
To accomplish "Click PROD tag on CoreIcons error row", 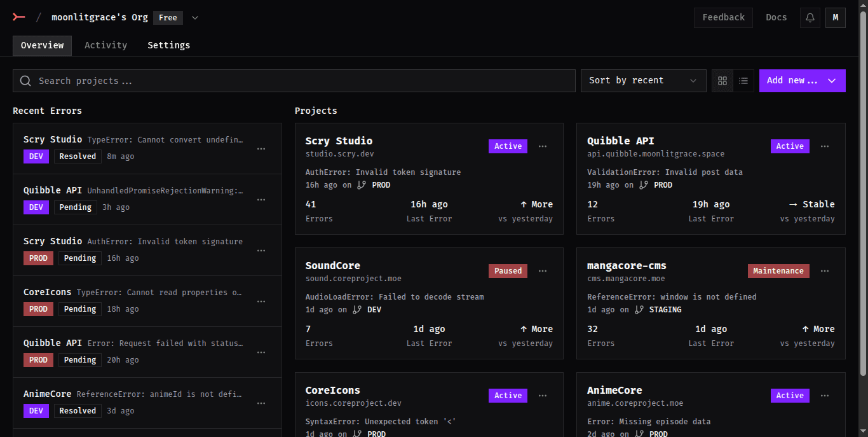I will click(x=38, y=309).
